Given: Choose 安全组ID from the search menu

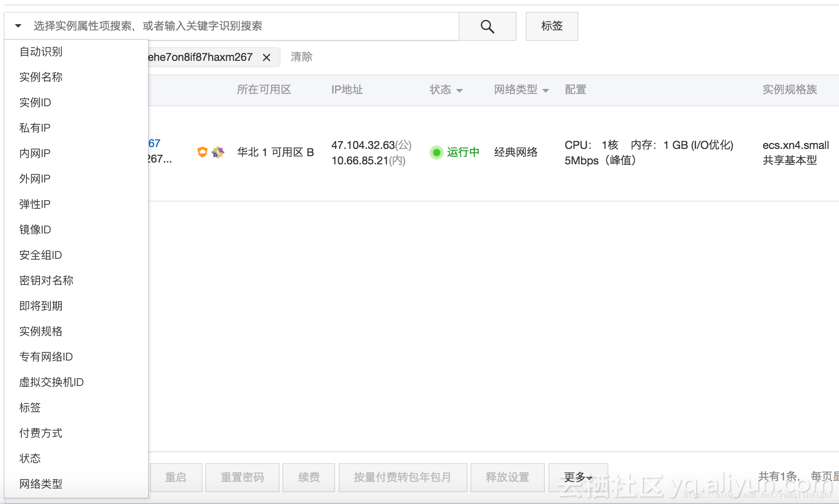Looking at the screenshot, I should (x=76, y=255).
